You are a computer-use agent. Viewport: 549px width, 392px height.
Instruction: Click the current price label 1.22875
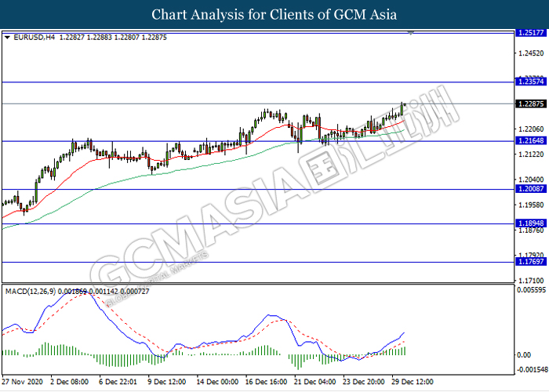click(530, 103)
